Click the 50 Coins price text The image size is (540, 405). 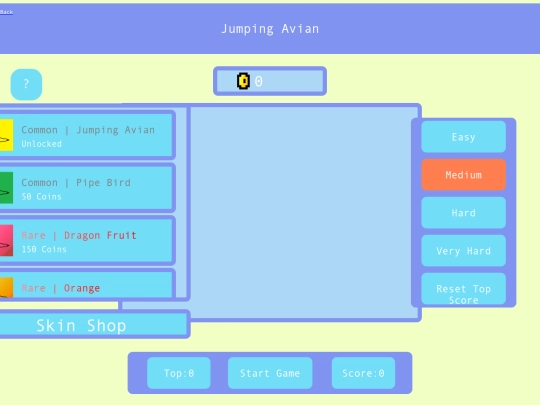coord(41,197)
